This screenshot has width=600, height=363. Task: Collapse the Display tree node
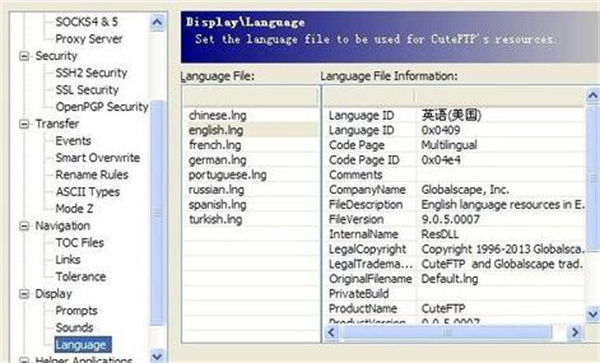(24, 294)
